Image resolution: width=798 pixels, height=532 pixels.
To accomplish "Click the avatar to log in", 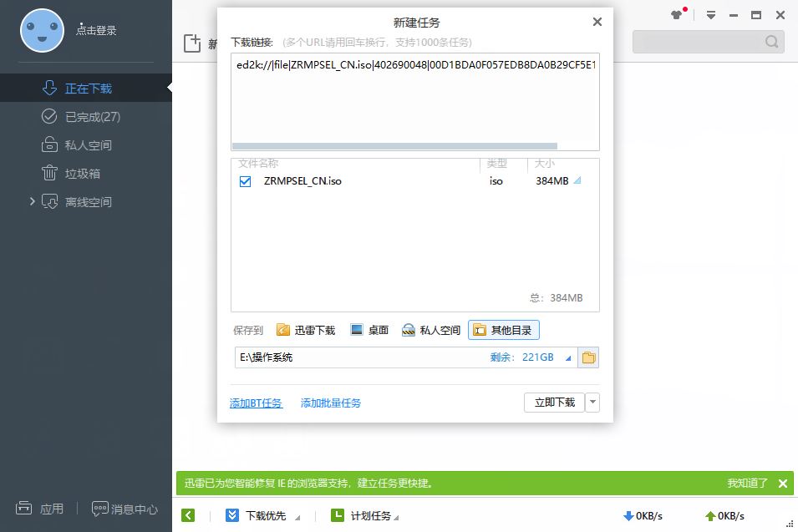I will [42, 31].
